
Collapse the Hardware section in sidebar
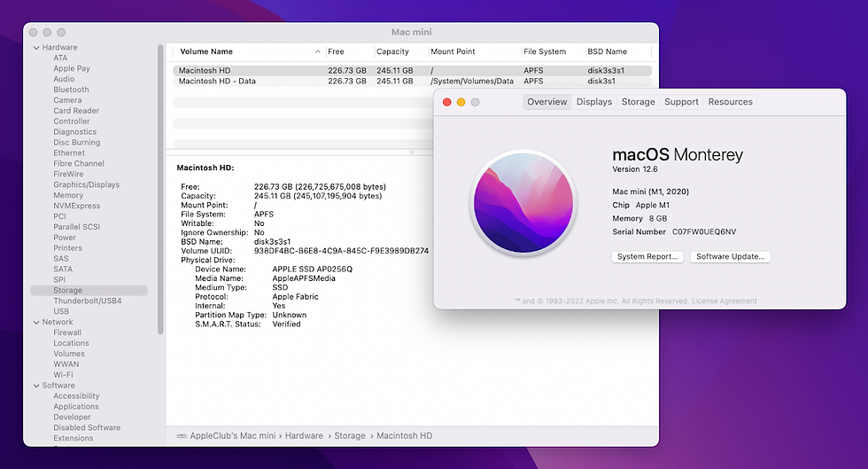point(36,48)
